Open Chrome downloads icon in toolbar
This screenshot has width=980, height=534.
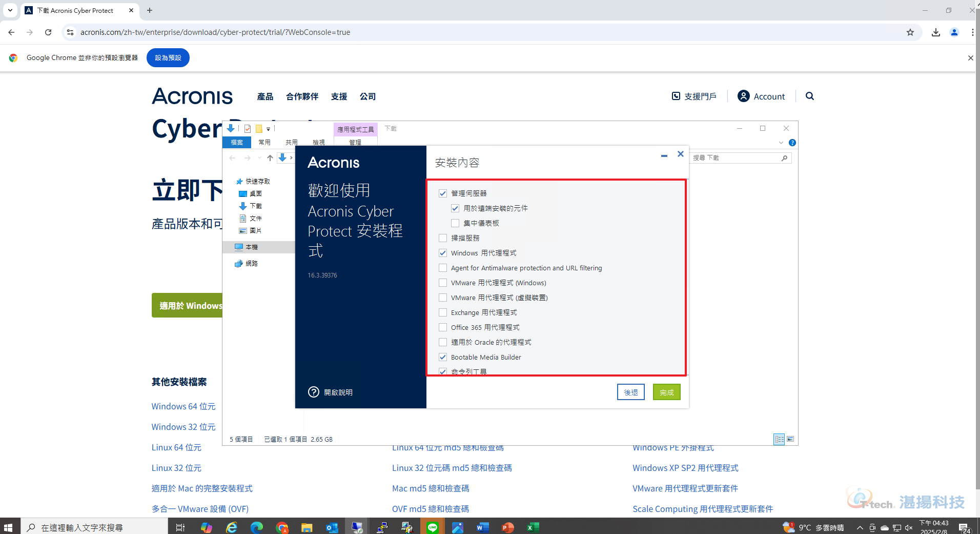[935, 32]
